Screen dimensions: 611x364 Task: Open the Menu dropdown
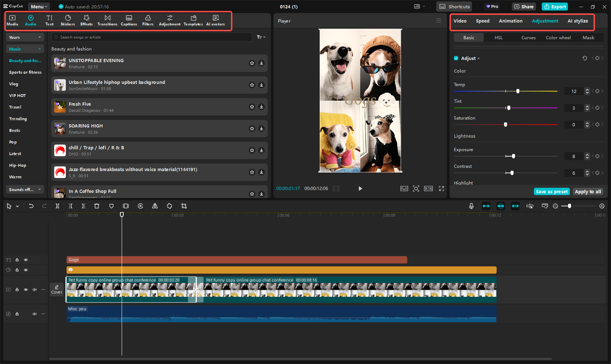[x=39, y=7]
